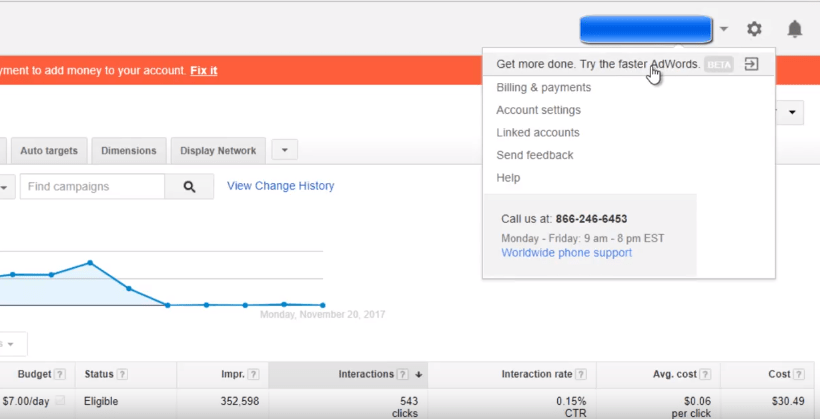Image resolution: width=820 pixels, height=419 pixels.
Task: Click the BETA badge in the menu
Action: tap(719, 64)
